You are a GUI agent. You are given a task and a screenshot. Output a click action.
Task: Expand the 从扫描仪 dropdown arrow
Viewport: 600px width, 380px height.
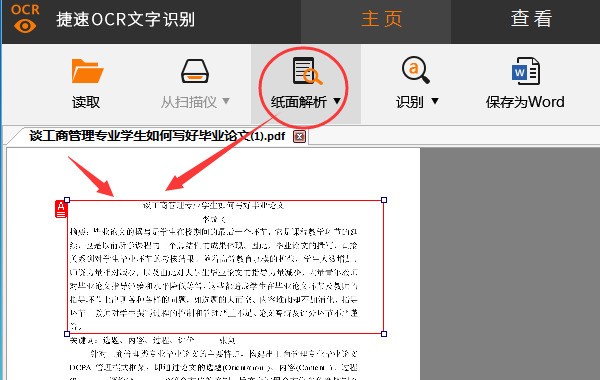tap(226, 101)
